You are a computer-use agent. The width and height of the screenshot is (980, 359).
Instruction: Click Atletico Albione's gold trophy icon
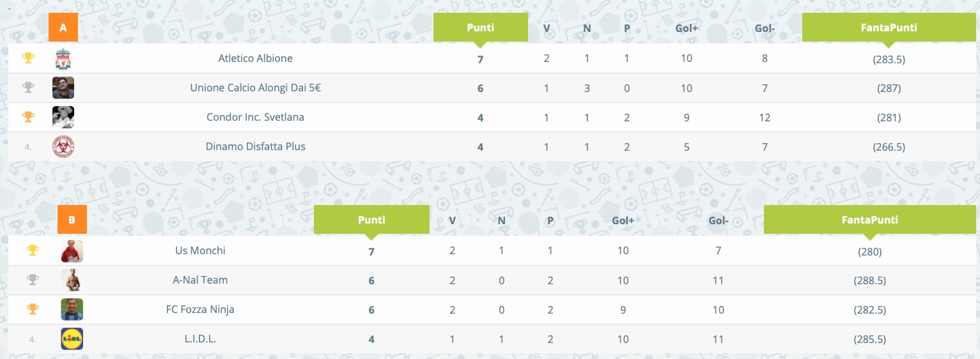(28, 58)
